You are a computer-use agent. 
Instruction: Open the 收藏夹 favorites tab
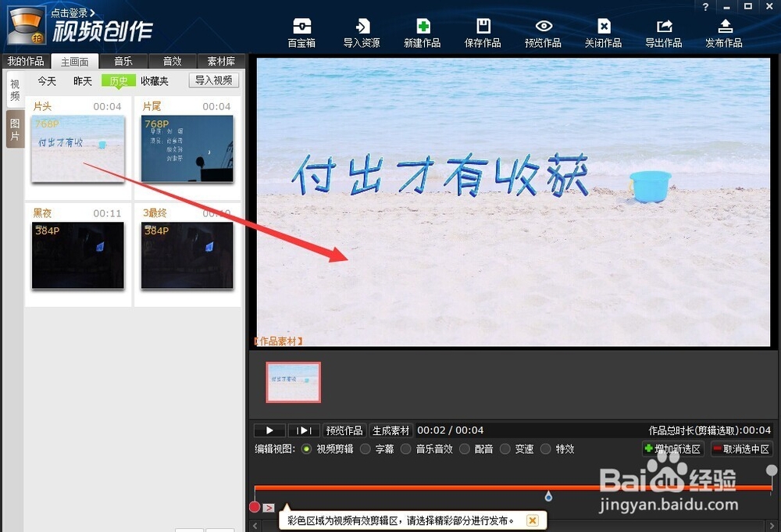(x=154, y=80)
